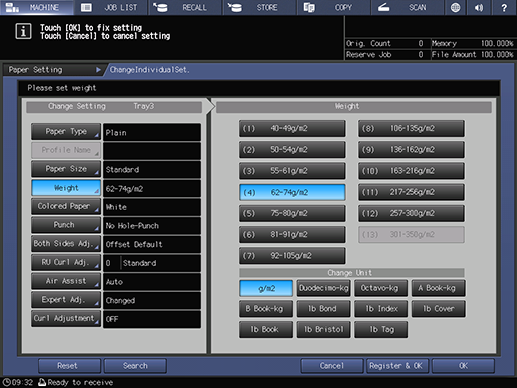This screenshot has width=517, height=388.
Task: Open the Both Sides Adj. setting
Action: pos(66,244)
